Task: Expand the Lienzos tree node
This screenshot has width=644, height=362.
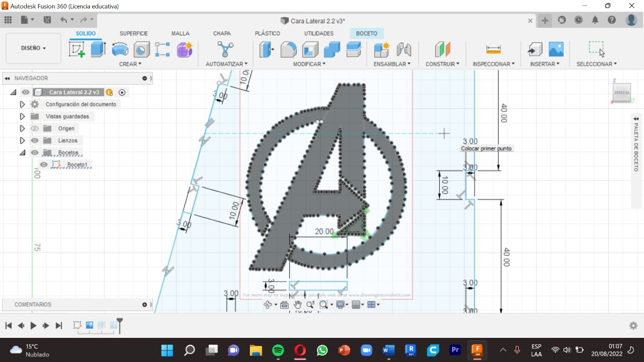Action: pos(22,141)
